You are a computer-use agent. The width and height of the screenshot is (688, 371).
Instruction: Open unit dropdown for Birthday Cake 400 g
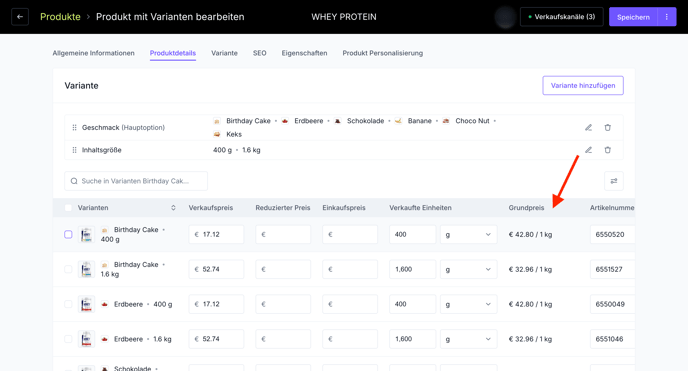click(x=469, y=235)
